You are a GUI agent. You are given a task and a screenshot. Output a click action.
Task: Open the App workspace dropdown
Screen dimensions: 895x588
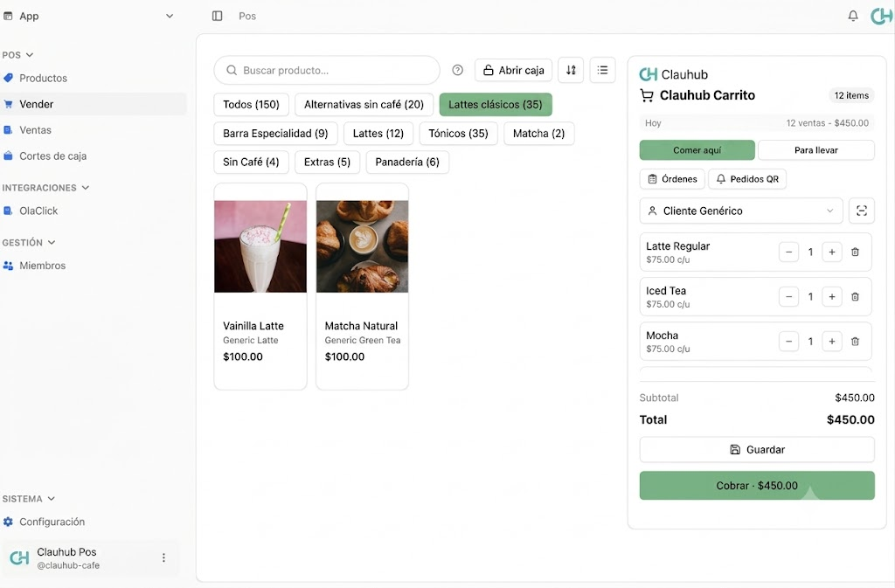point(88,16)
